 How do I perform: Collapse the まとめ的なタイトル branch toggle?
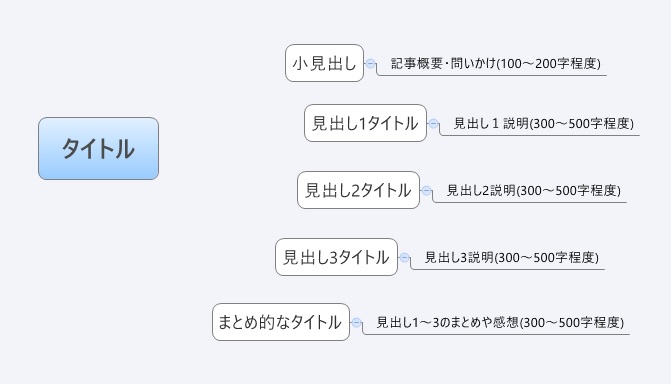tap(356, 323)
